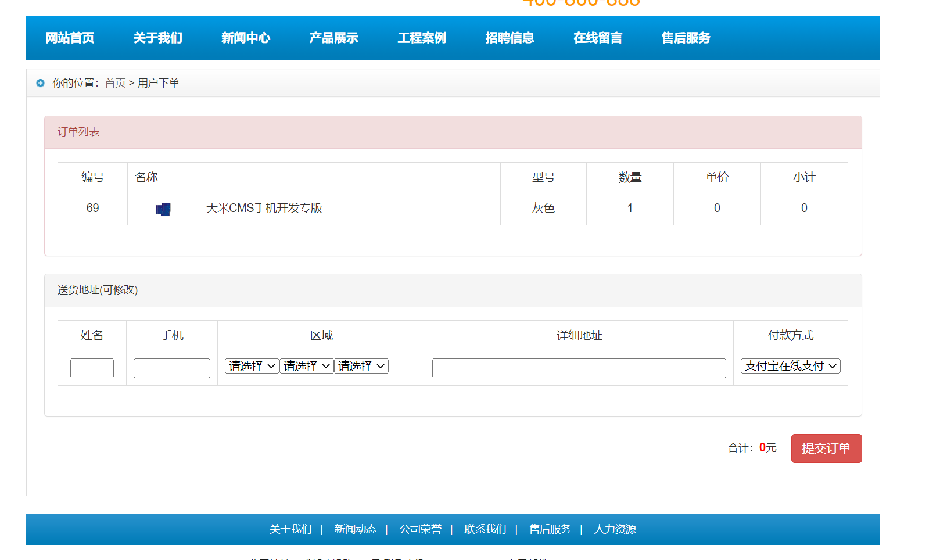Viewport: 940px width, 560px height.
Task: Click the 详细地址 address input field
Action: click(579, 368)
